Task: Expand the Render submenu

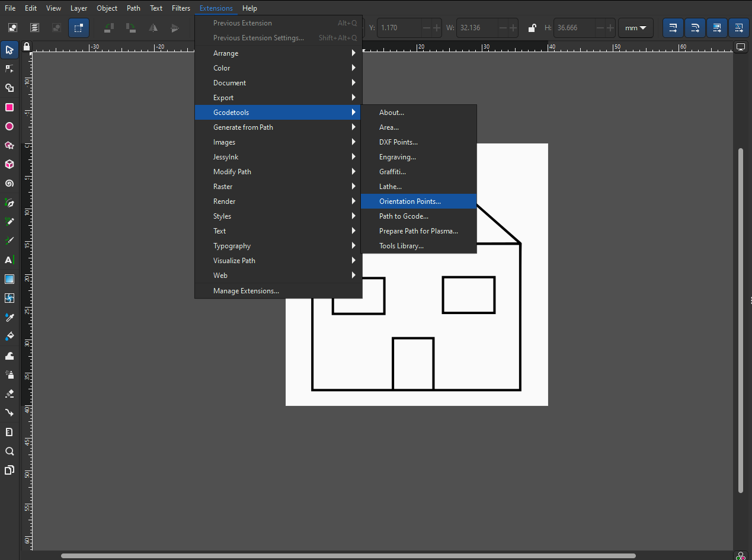Action: coord(278,201)
